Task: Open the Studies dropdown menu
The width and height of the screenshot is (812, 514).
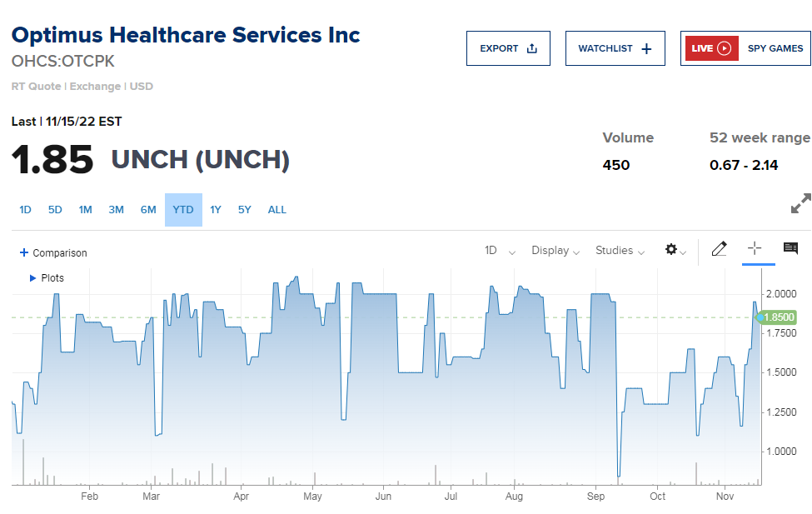Action: click(x=620, y=251)
